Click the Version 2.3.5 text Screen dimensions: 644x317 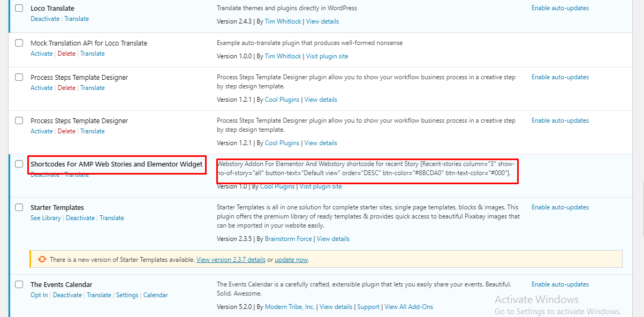point(234,239)
